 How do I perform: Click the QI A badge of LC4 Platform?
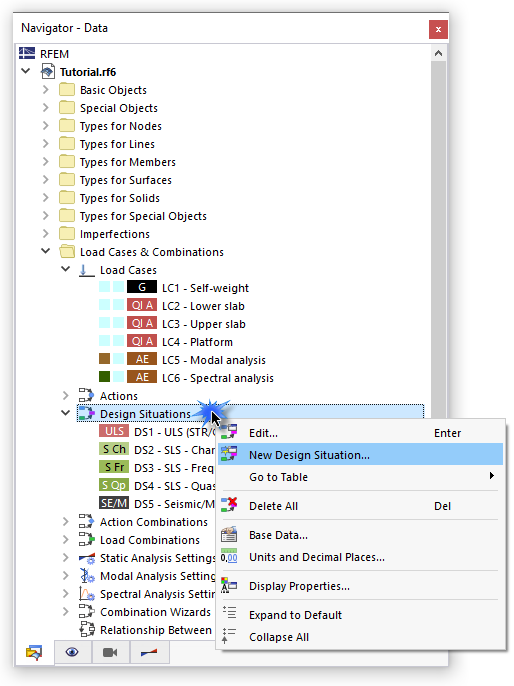(x=142, y=341)
